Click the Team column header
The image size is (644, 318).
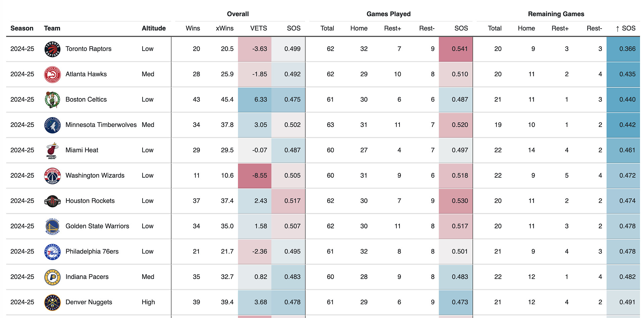point(52,28)
